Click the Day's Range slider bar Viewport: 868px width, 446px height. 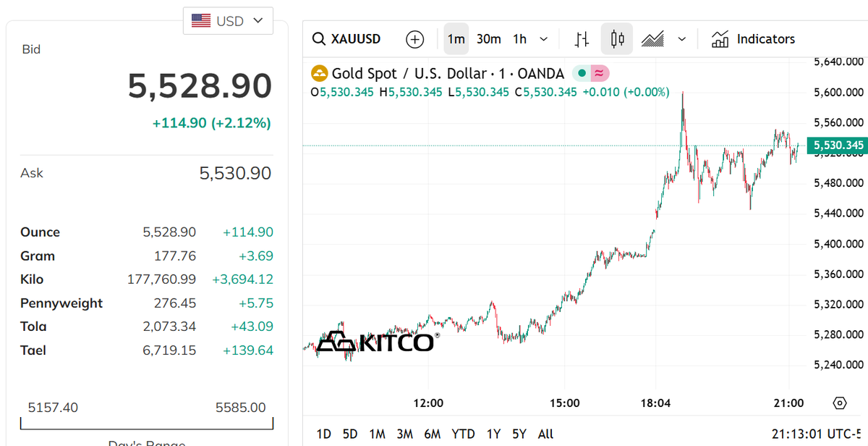click(147, 424)
